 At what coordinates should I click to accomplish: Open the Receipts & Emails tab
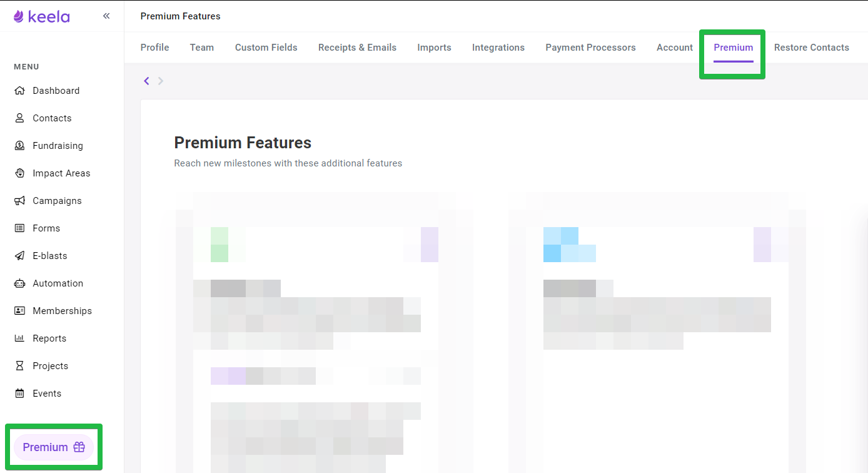357,48
